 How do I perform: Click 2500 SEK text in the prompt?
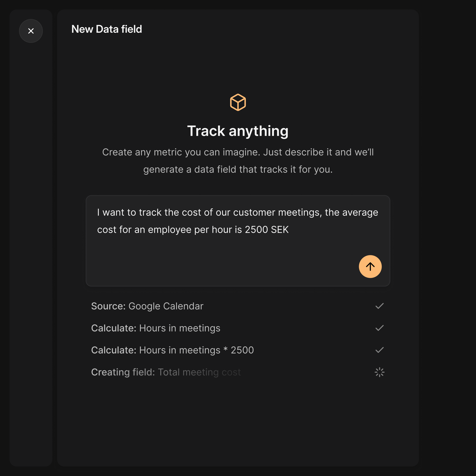[x=267, y=230]
